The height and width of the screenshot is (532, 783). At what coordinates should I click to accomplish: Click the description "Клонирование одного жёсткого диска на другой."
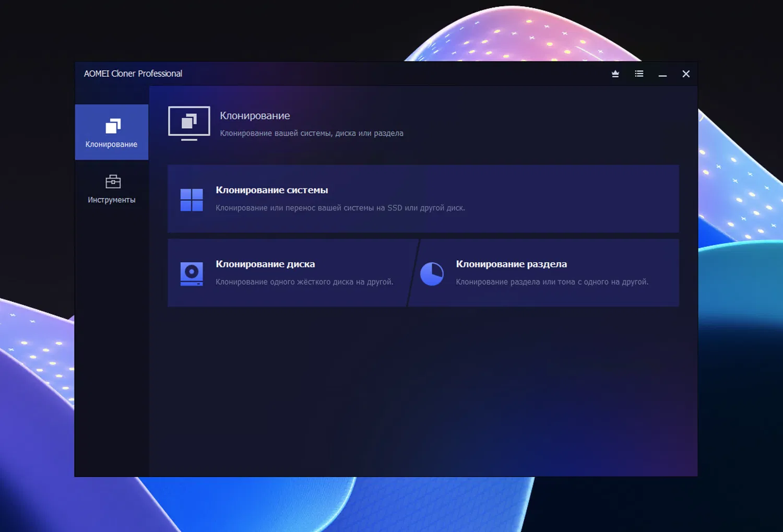coord(304,282)
